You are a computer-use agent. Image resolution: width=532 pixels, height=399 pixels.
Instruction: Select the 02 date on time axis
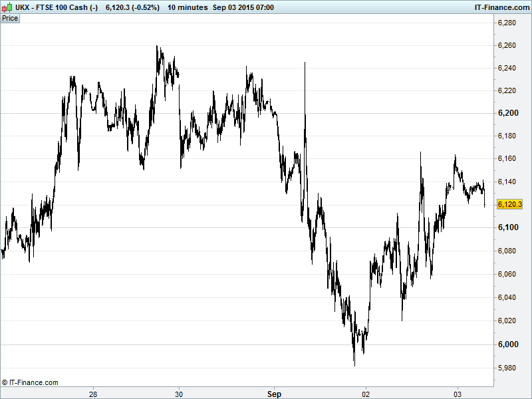(366, 394)
